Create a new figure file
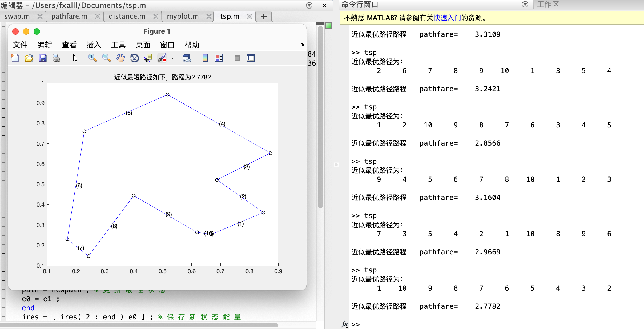The image size is (644, 329). (15, 58)
